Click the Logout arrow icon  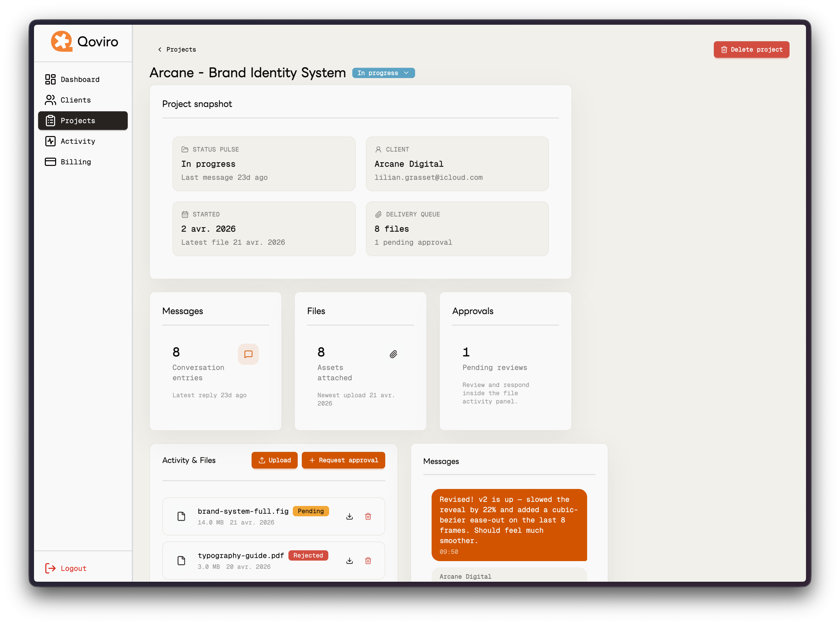click(x=50, y=568)
